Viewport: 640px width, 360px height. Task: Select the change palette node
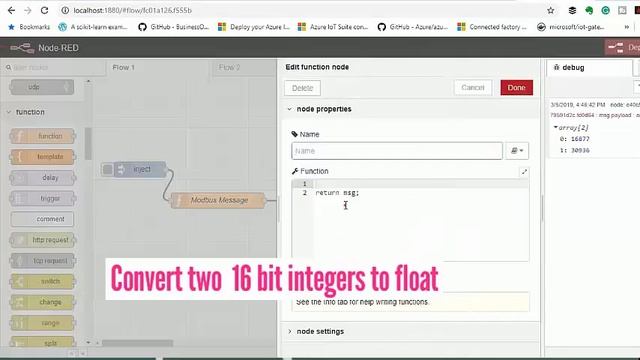pos(43,302)
